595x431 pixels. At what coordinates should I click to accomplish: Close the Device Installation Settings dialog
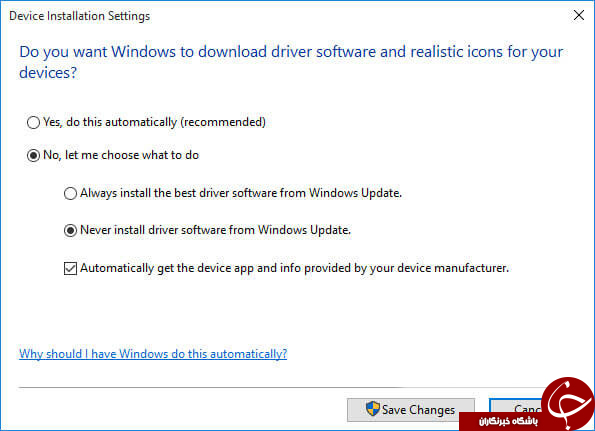coord(579,15)
